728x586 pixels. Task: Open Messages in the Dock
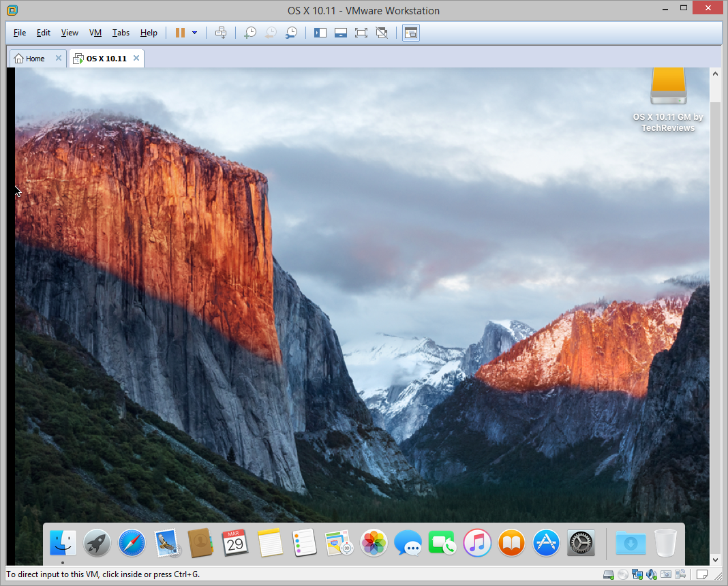pyautogui.click(x=408, y=542)
